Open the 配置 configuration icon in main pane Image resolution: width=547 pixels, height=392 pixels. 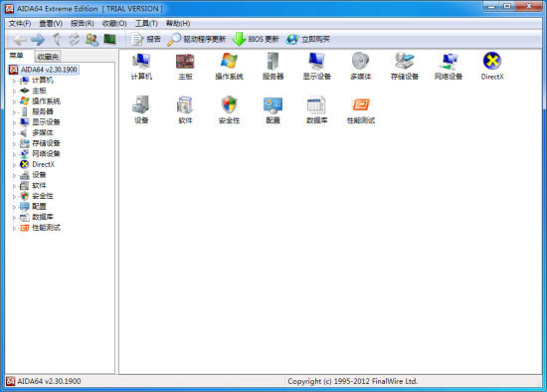[x=273, y=105]
